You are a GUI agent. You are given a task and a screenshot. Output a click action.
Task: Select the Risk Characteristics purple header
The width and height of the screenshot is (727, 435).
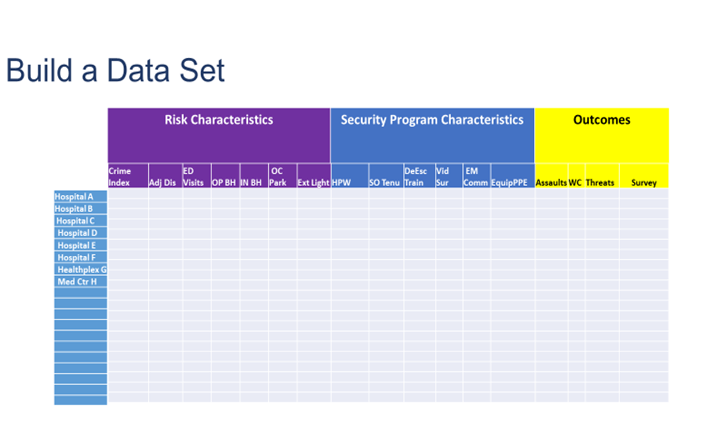point(219,135)
